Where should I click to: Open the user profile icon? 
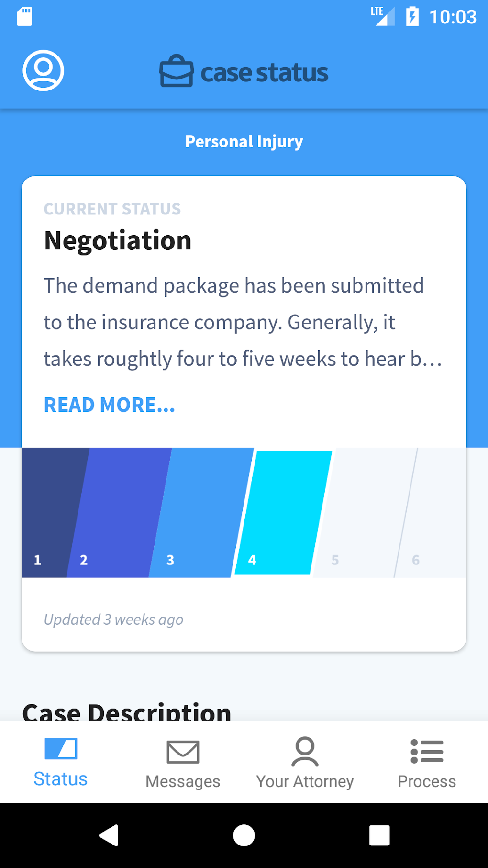click(43, 70)
